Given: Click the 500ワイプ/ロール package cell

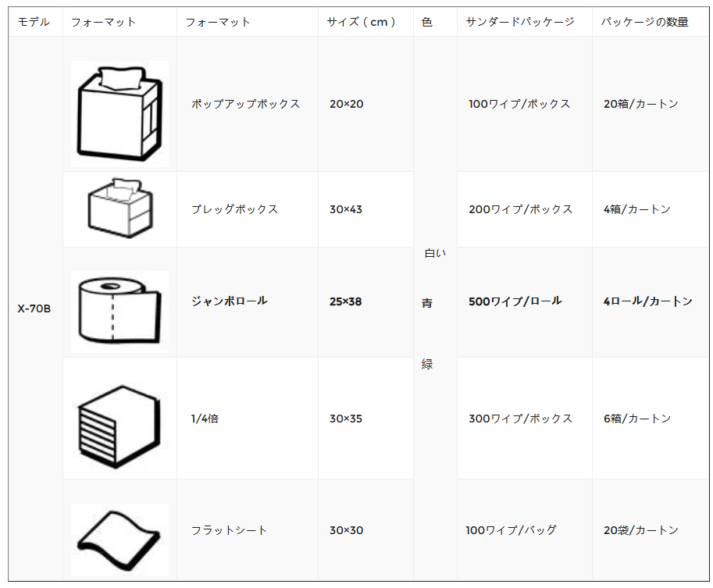Looking at the screenshot, I should coord(515,301).
